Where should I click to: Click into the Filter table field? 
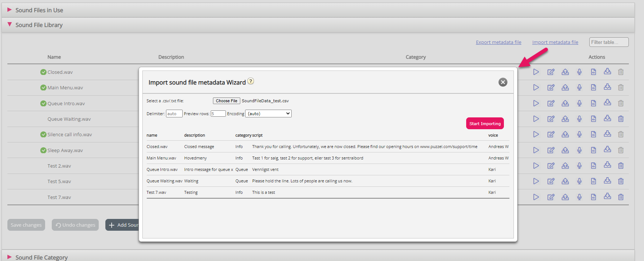click(x=609, y=42)
